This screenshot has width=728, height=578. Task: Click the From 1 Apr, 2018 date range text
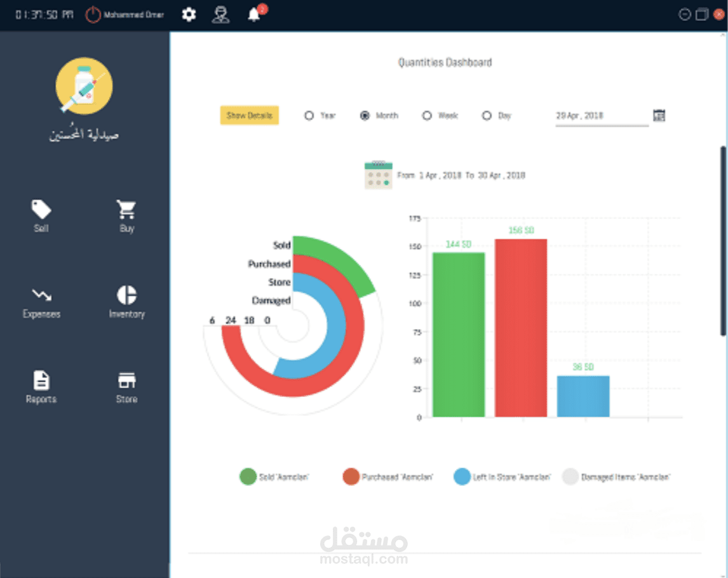(x=461, y=175)
